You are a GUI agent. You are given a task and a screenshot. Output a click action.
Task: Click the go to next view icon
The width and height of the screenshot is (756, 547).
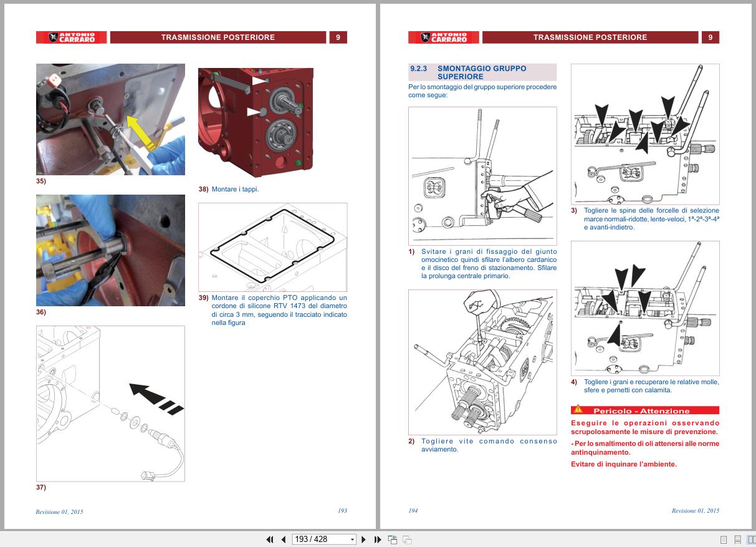[x=407, y=540]
